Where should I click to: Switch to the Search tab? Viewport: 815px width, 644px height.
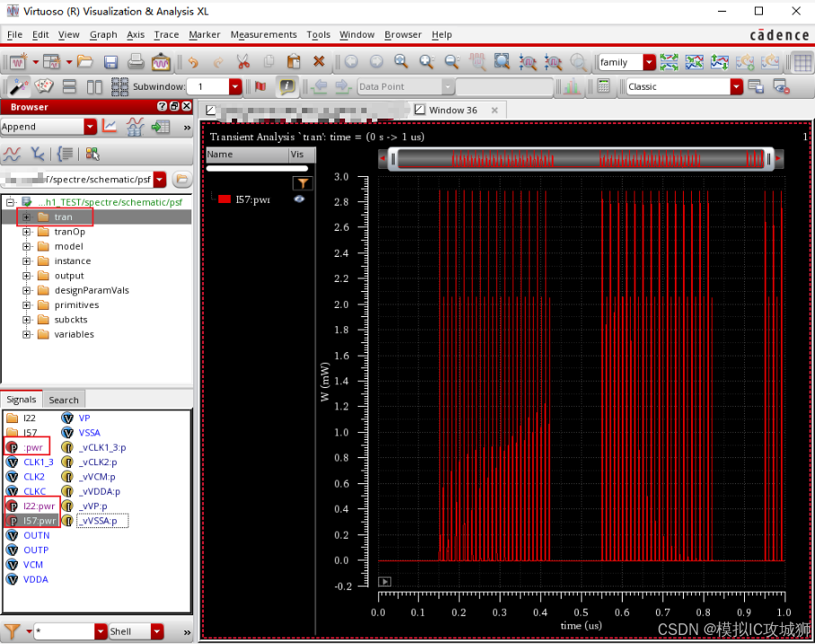(x=64, y=400)
